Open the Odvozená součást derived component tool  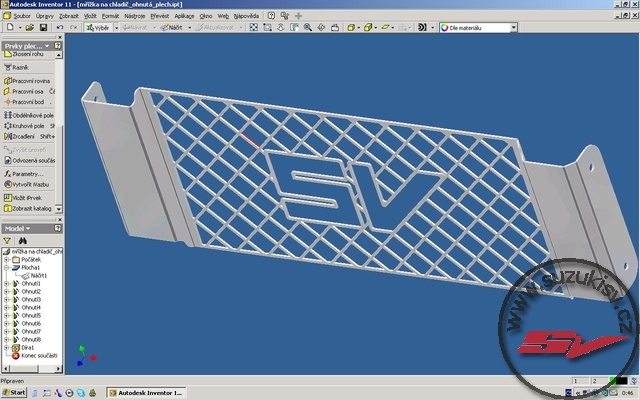pos(29,160)
